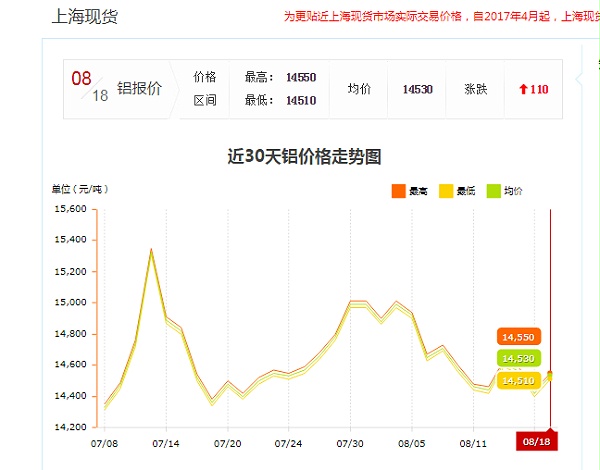
Task: Click the 最低 legend label text
Action: 466,191
